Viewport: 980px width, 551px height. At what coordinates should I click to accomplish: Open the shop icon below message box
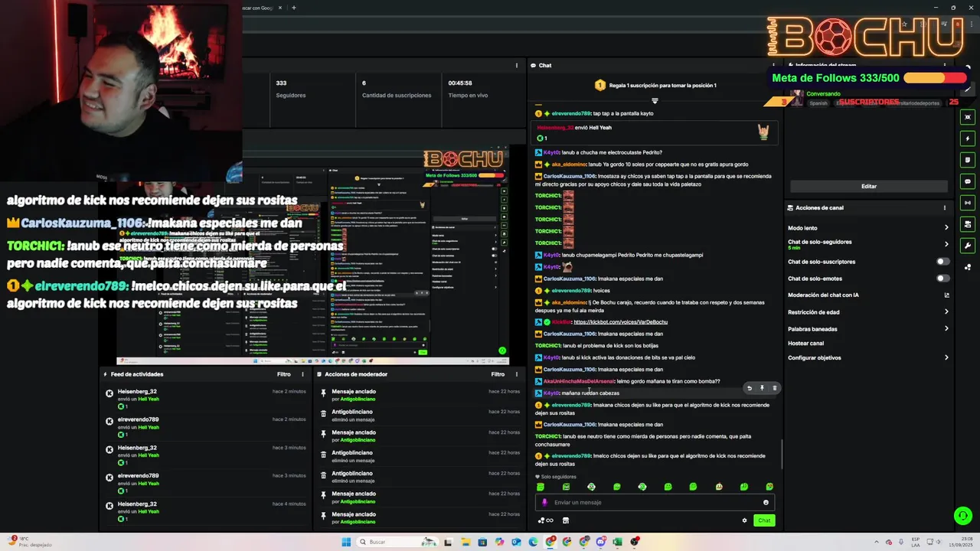566,520
